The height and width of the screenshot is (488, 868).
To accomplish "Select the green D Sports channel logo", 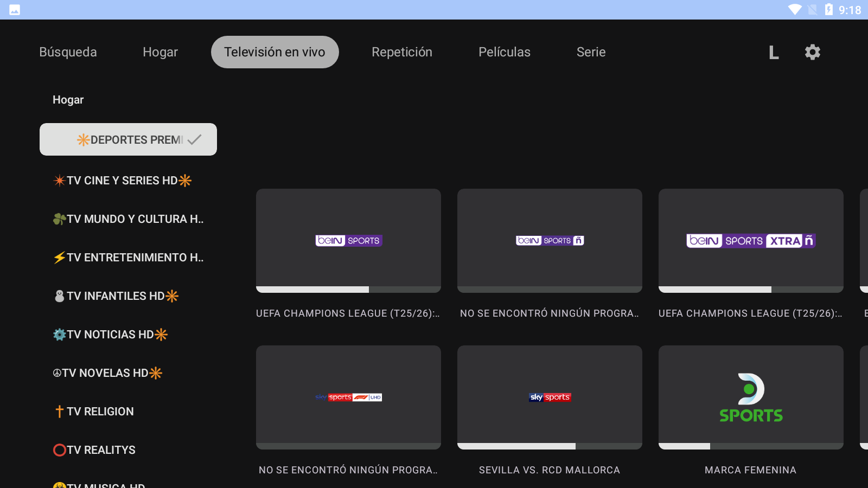I will (751, 397).
